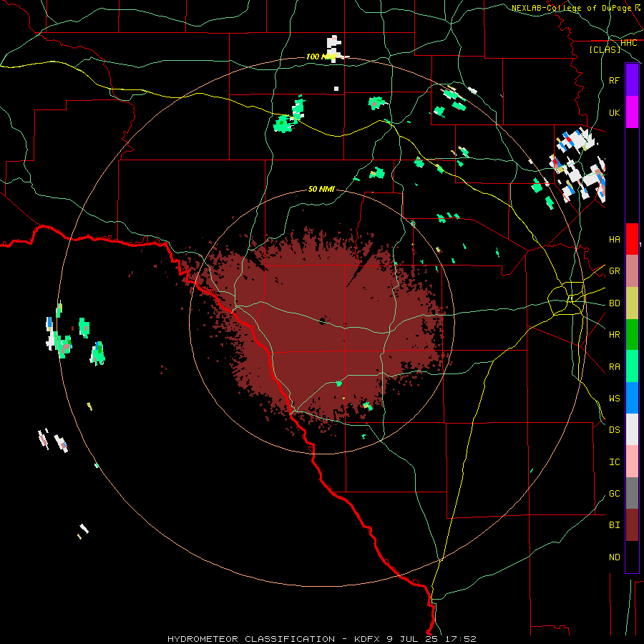The height and width of the screenshot is (644, 644).
Task: Click the HA red legend swatch
Action: pos(632,239)
